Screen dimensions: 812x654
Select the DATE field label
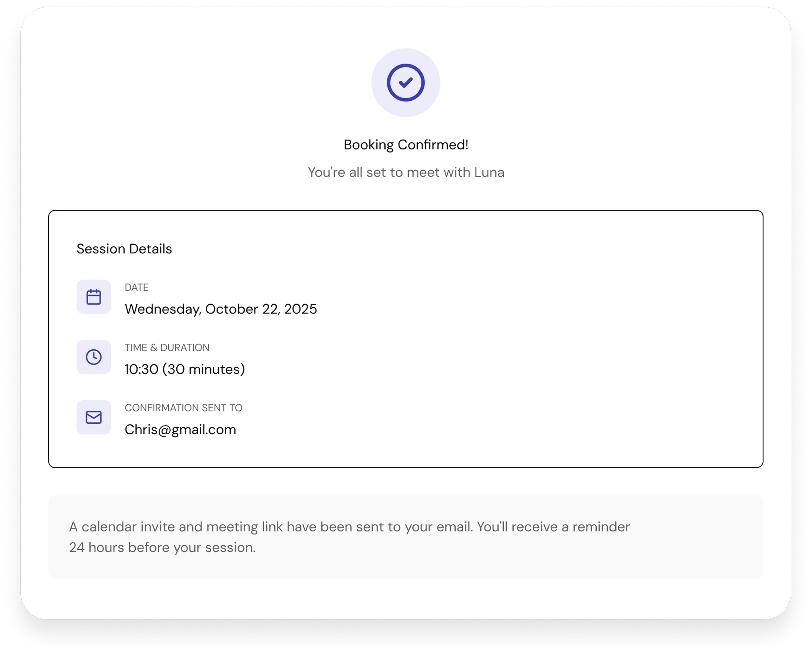coord(137,287)
